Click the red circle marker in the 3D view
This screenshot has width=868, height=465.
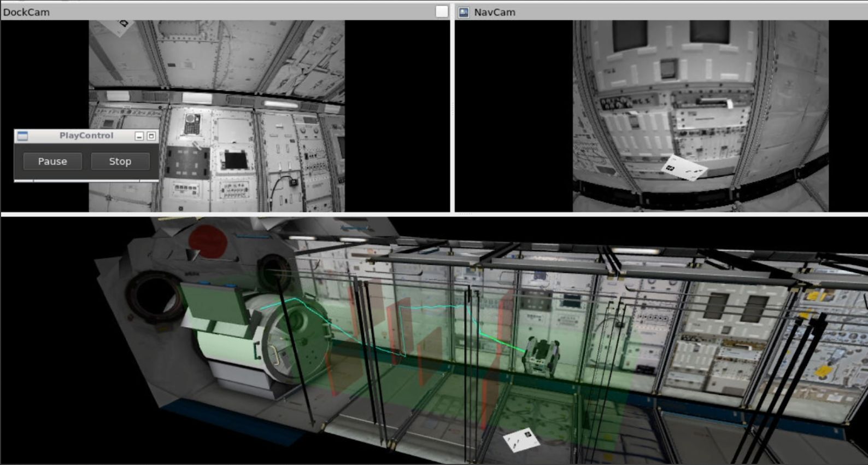(x=208, y=241)
